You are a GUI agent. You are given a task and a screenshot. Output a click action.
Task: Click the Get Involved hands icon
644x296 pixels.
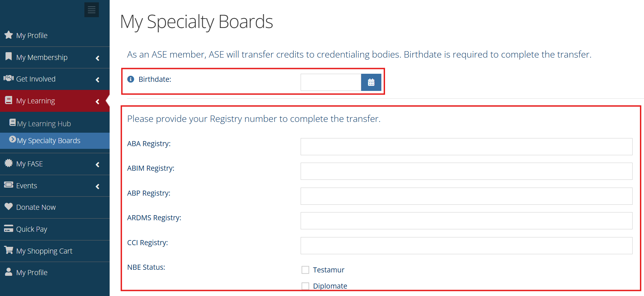tap(8, 78)
